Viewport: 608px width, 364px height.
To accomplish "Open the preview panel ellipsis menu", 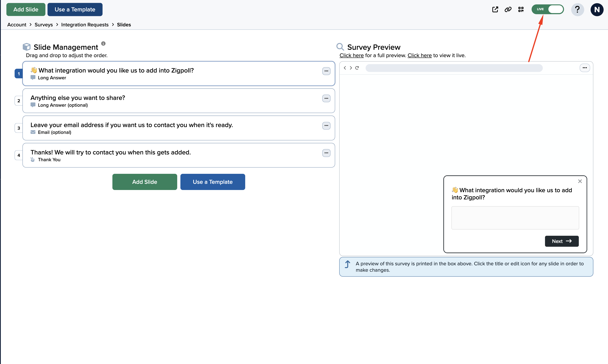I will coord(585,68).
